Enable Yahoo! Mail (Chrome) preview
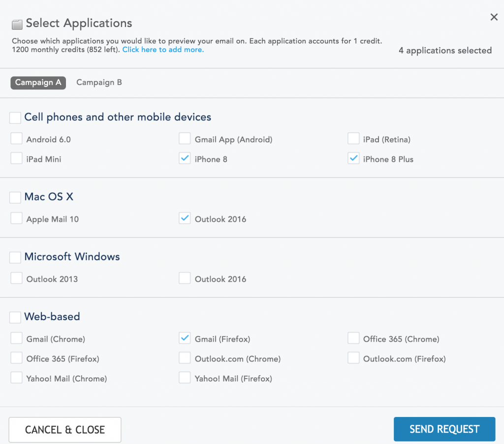Viewport: 504px width, 444px height. pos(16,377)
